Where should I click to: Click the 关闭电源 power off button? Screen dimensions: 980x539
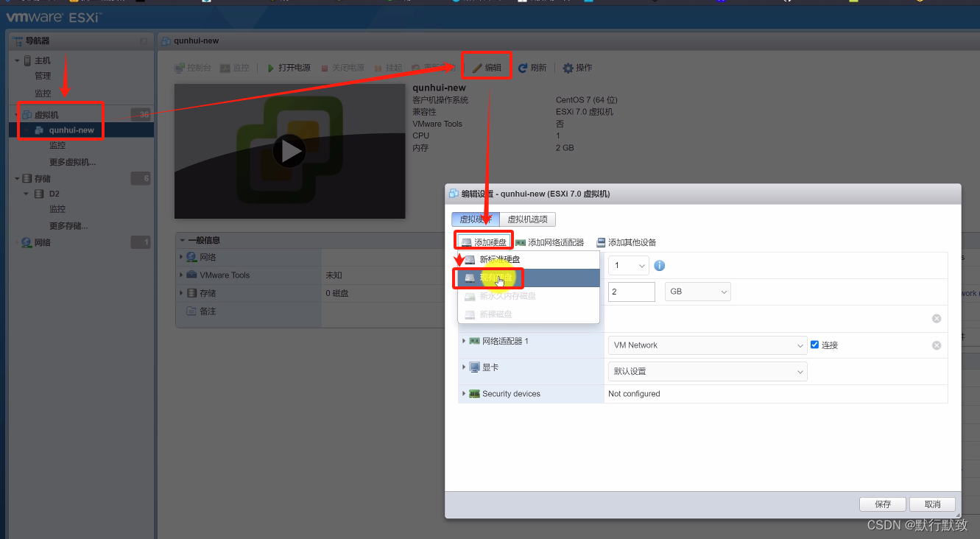coord(342,68)
